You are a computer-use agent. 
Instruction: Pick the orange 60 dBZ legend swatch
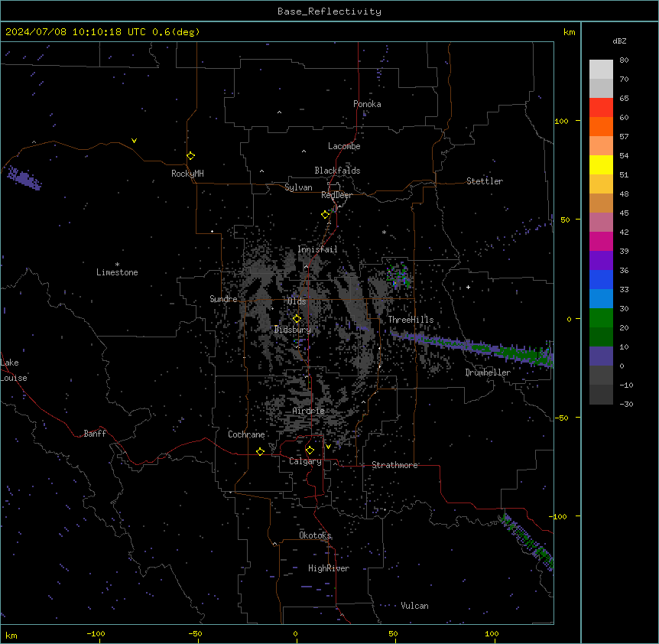click(601, 126)
